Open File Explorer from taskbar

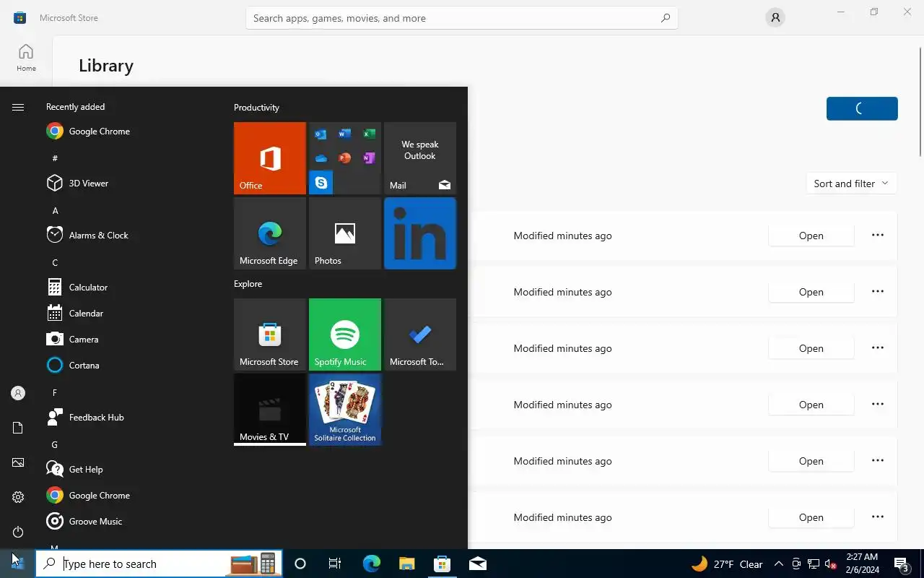click(406, 564)
